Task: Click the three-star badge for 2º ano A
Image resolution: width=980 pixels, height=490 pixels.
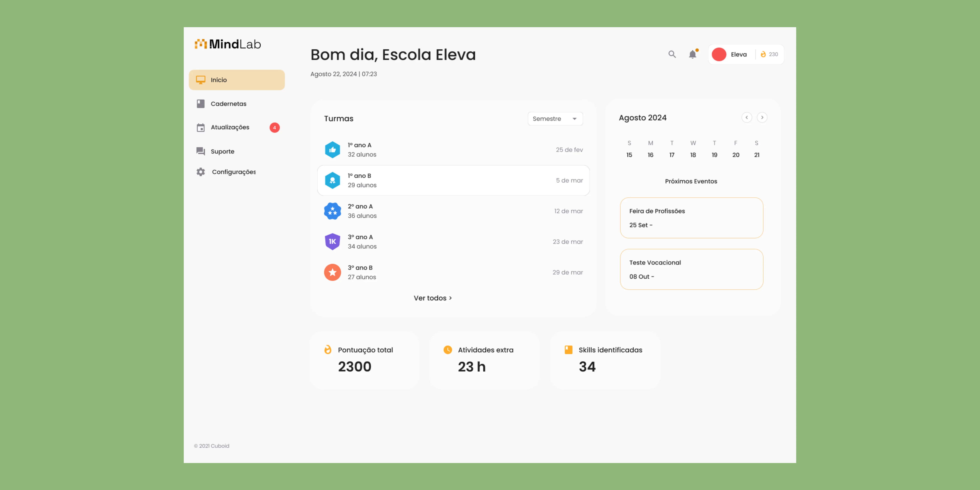Action: 332,211
